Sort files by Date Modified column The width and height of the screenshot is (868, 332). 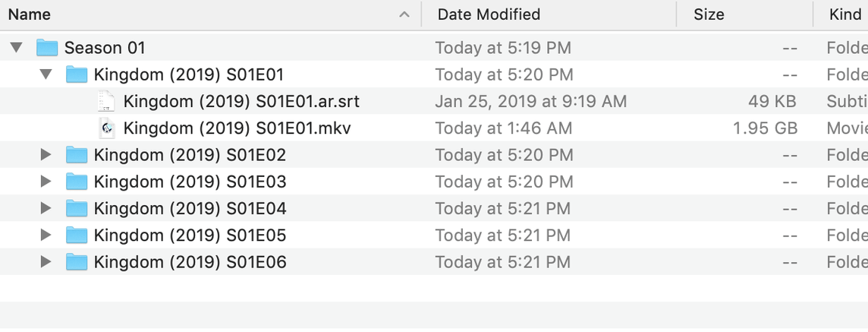pos(489,14)
